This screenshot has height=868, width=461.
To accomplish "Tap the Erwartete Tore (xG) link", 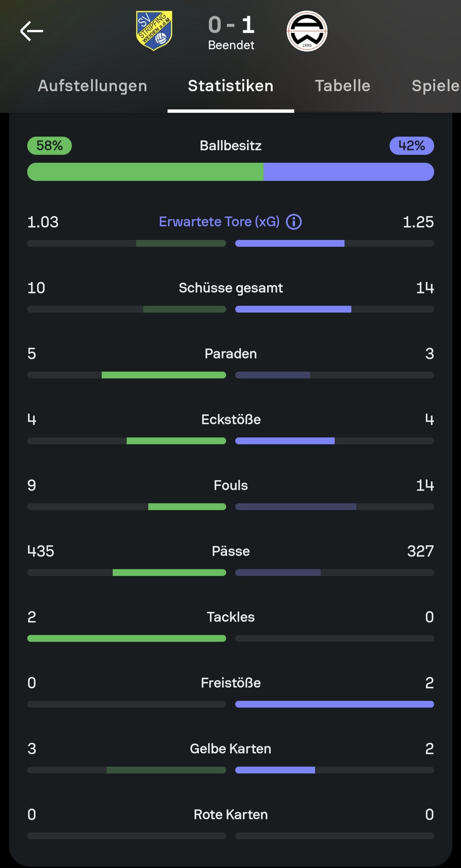I will point(219,222).
